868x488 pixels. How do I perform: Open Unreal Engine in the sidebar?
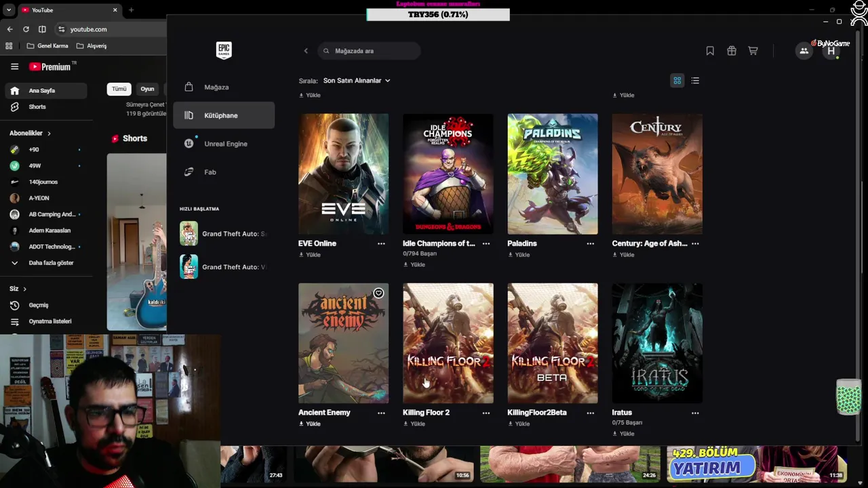(x=224, y=144)
